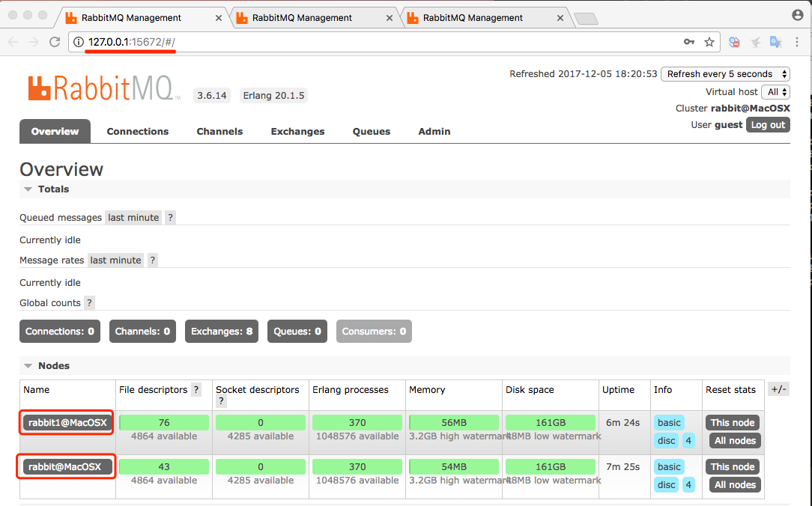Viewport: 812px width, 506px height.
Task: Close the active RabbitMQ Management tab
Action: (219, 18)
